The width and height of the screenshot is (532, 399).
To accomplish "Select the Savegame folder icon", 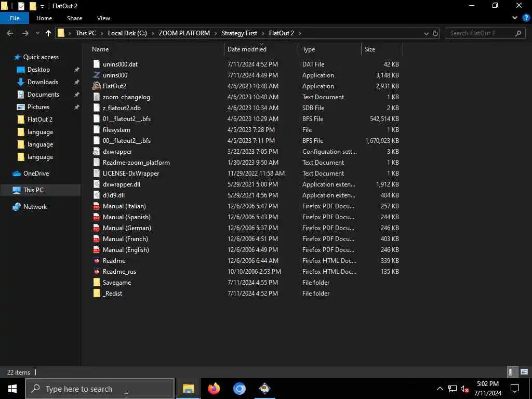I will tap(96, 282).
